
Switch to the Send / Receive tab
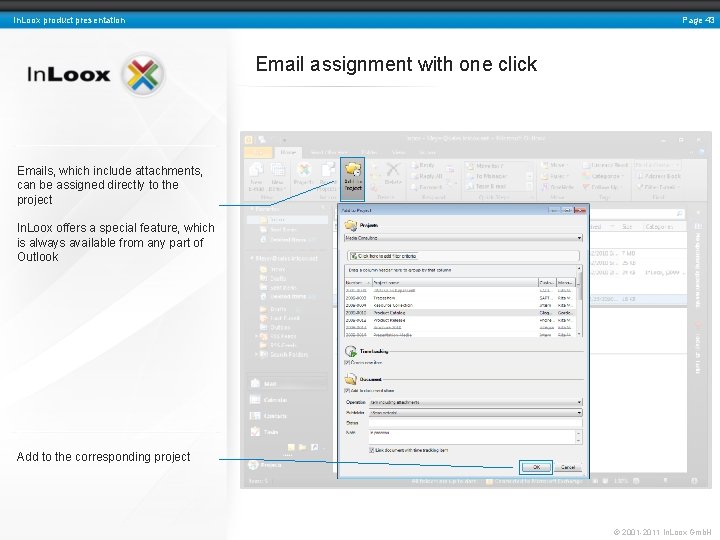tap(329, 152)
